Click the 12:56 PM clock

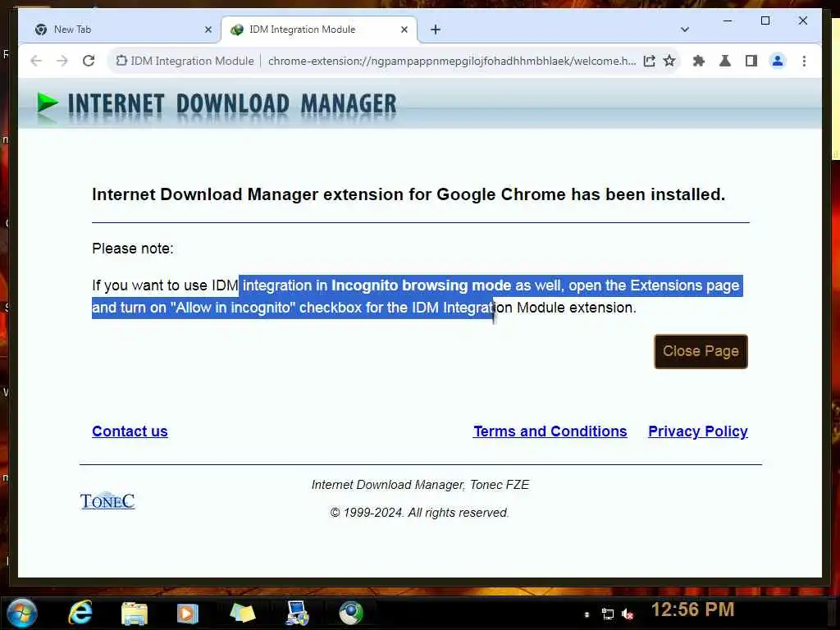(692, 609)
